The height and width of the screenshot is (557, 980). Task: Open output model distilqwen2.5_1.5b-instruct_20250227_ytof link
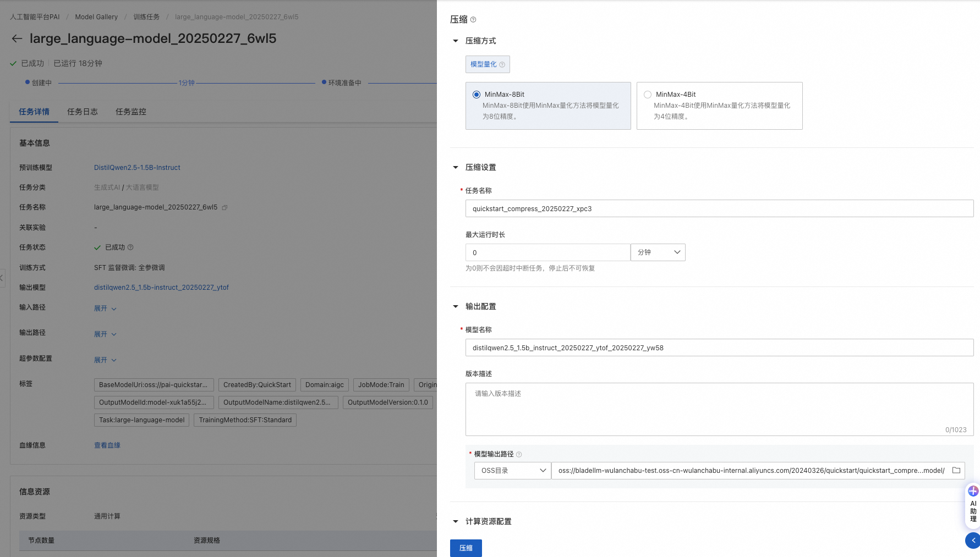161,288
